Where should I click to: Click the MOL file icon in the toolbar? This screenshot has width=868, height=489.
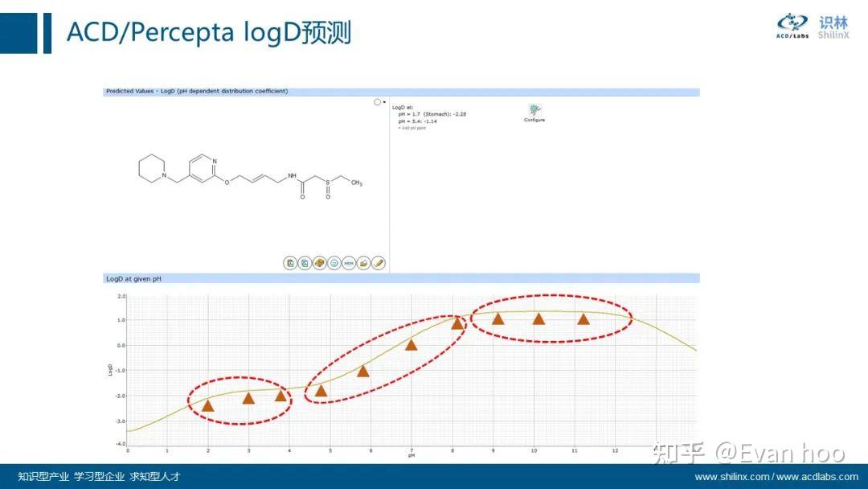pos(349,263)
